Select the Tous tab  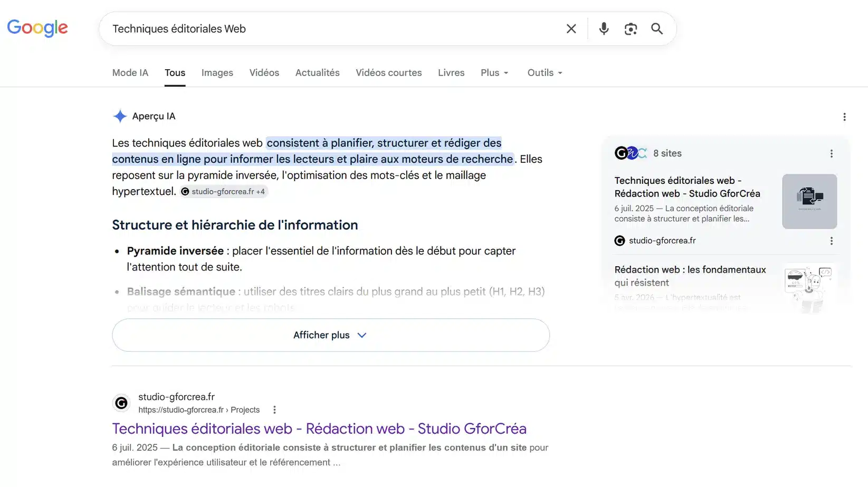coord(175,73)
